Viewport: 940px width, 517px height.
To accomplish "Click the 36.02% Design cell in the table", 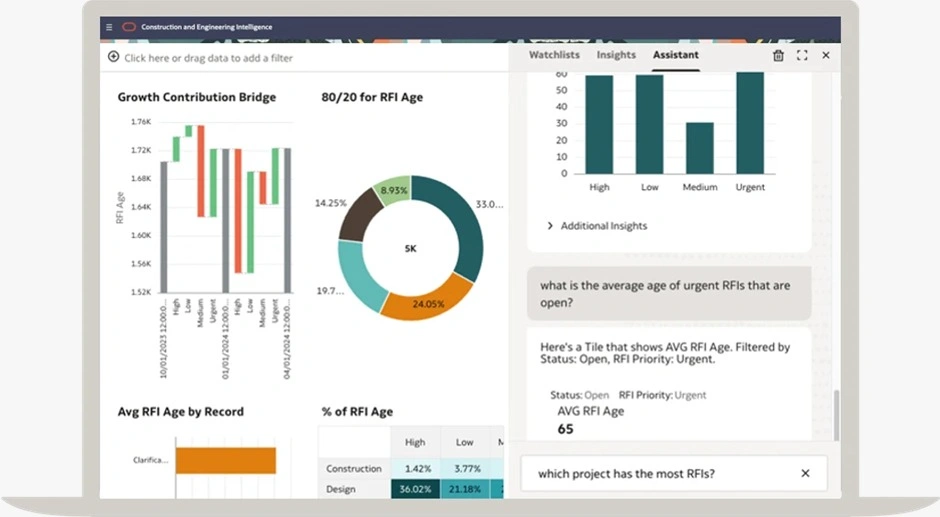I will coord(414,489).
